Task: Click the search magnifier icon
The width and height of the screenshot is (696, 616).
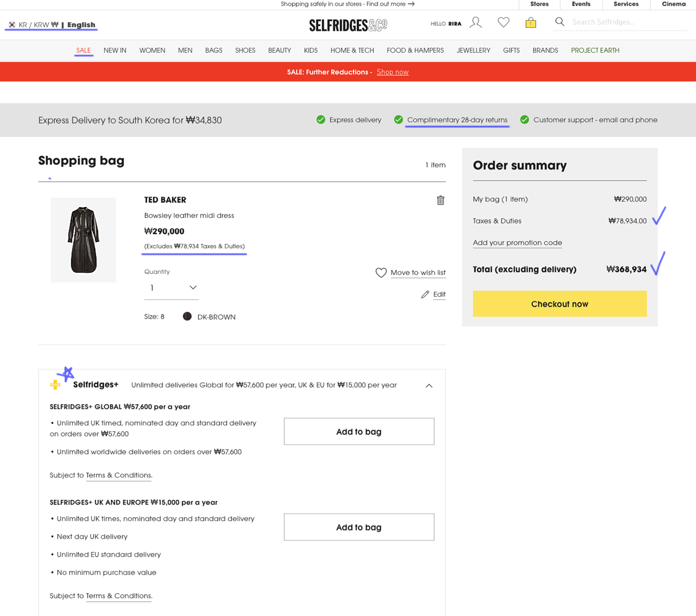Action: [x=560, y=22]
